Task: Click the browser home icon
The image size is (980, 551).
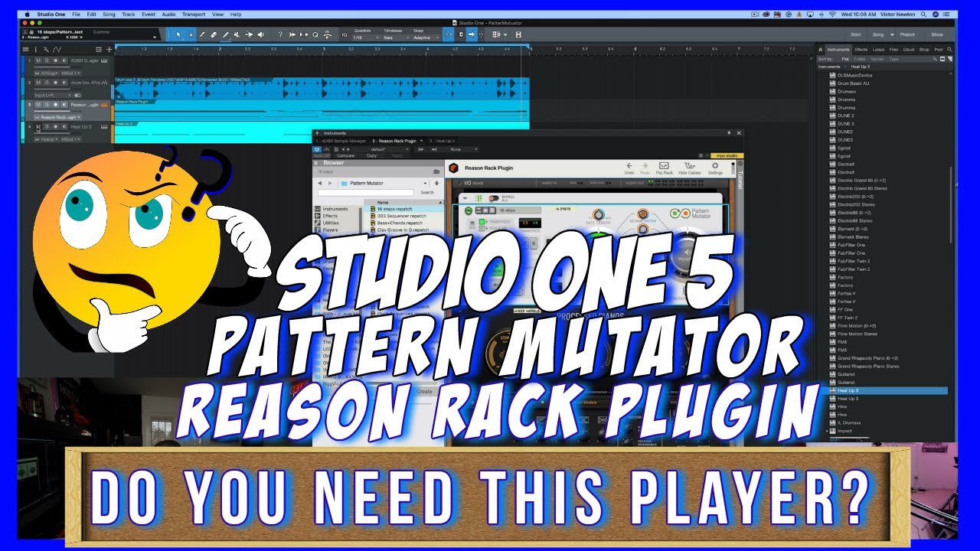Action: [x=820, y=49]
